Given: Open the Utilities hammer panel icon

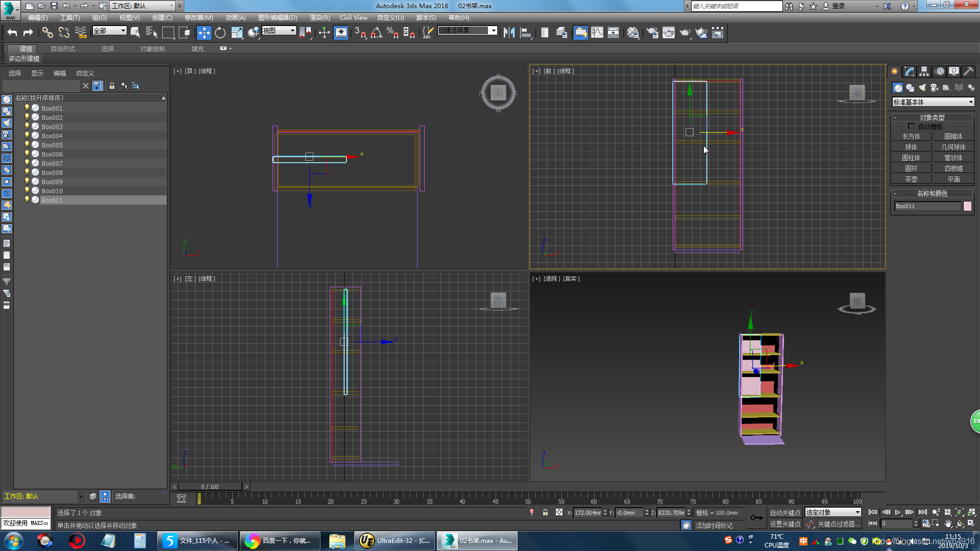Looking at the screenshot, I should [968, 71].
